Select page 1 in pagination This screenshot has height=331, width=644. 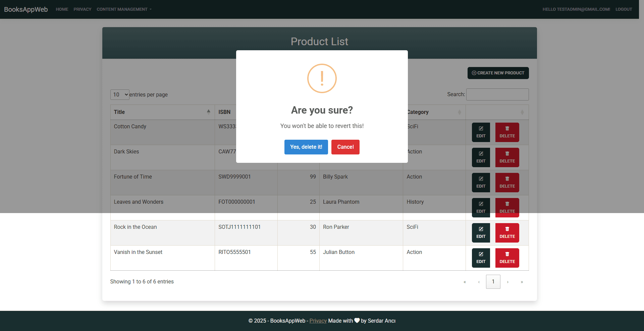(x=493, y=282)
